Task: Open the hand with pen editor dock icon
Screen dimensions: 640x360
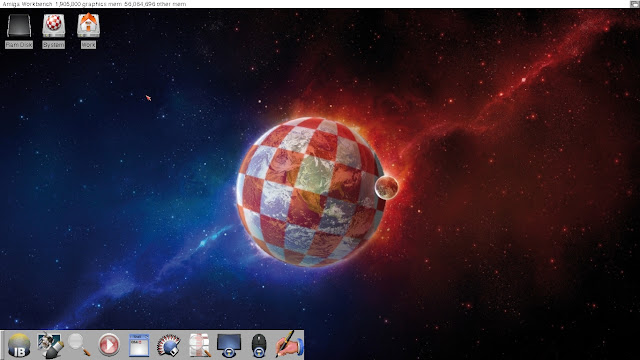Action: point(289,344)
